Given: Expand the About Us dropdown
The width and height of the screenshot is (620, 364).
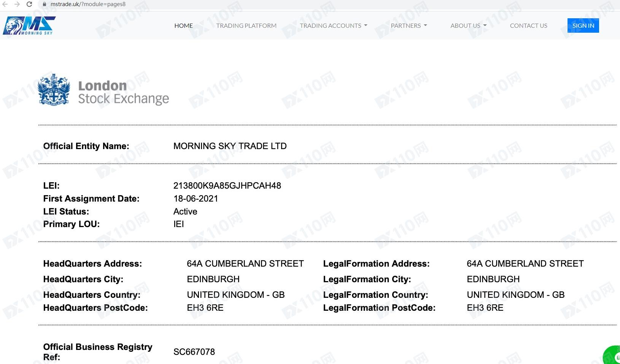Looking at the screenshot, I should [468, 25].
